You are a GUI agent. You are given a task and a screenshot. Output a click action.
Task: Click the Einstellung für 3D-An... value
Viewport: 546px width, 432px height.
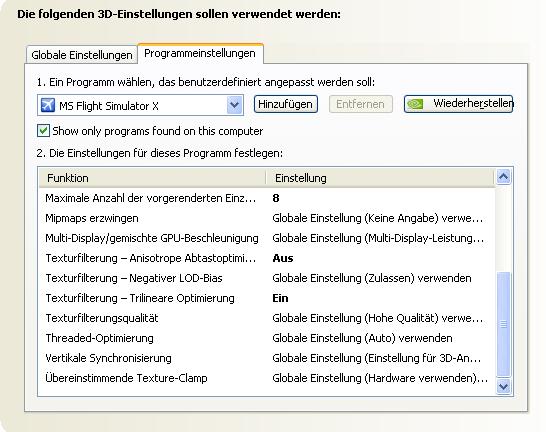pos(377,358)
